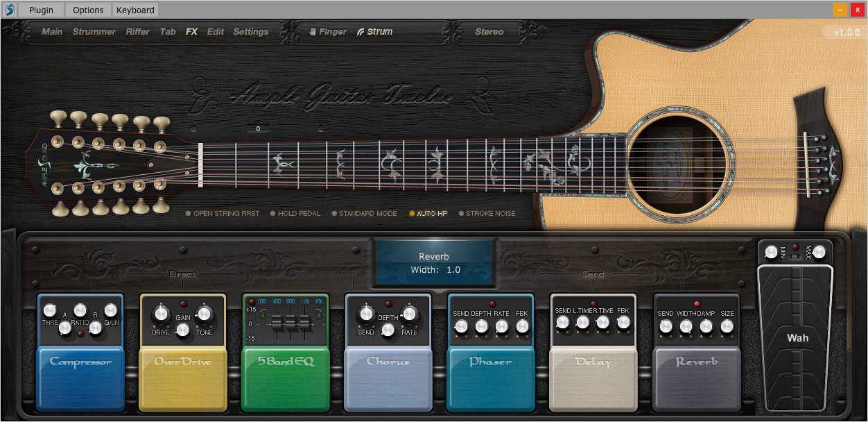
Task: Click the OverDrive TONE knob
Action: point(204,315)
